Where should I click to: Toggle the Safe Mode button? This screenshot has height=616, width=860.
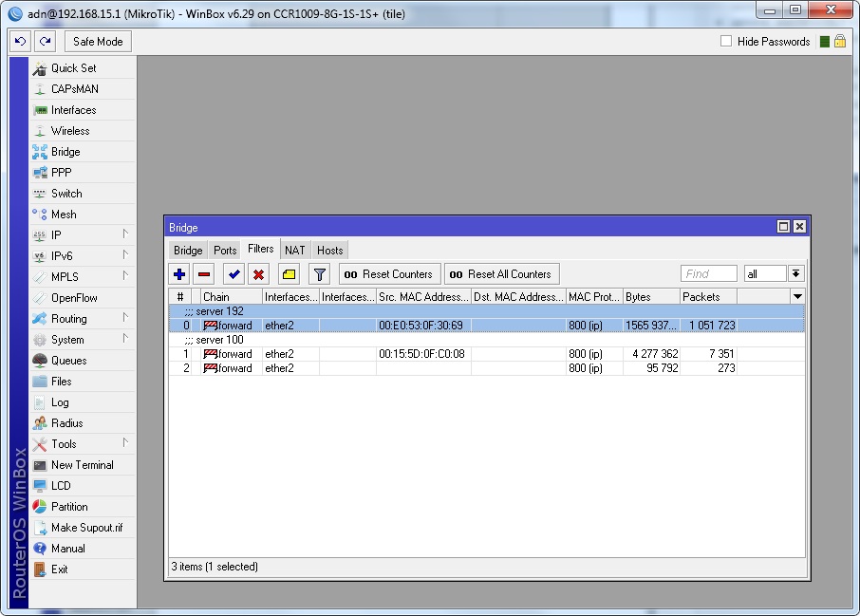98,42
